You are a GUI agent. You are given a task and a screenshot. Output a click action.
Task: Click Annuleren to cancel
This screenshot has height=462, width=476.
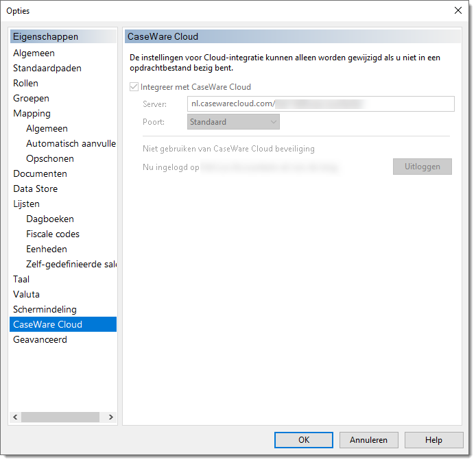point(368,440)
